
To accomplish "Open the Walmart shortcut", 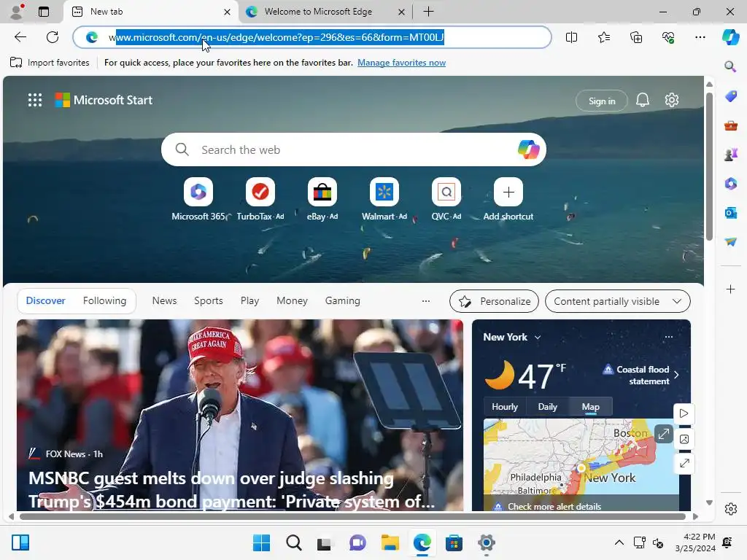I will pos(384,192).
